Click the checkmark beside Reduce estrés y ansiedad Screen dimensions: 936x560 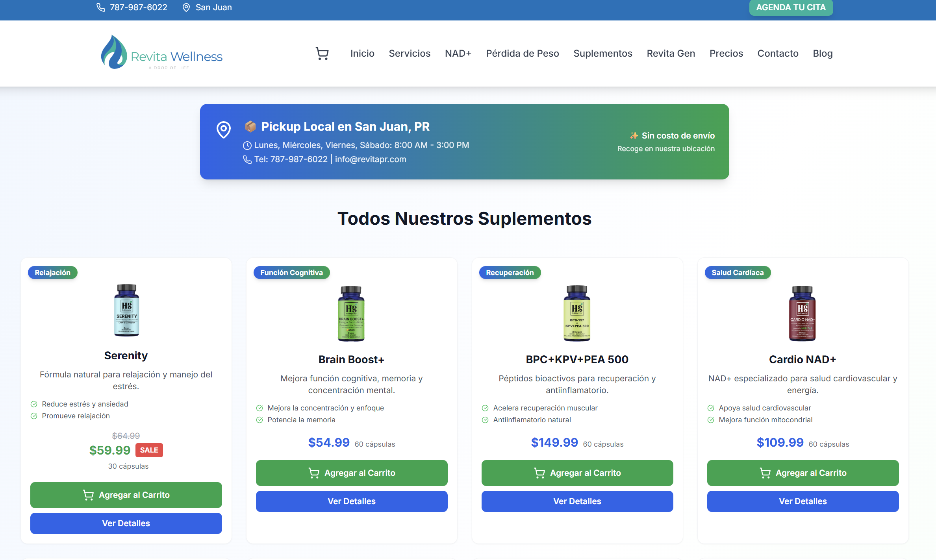pyautogui.click(x=33, y=404)
